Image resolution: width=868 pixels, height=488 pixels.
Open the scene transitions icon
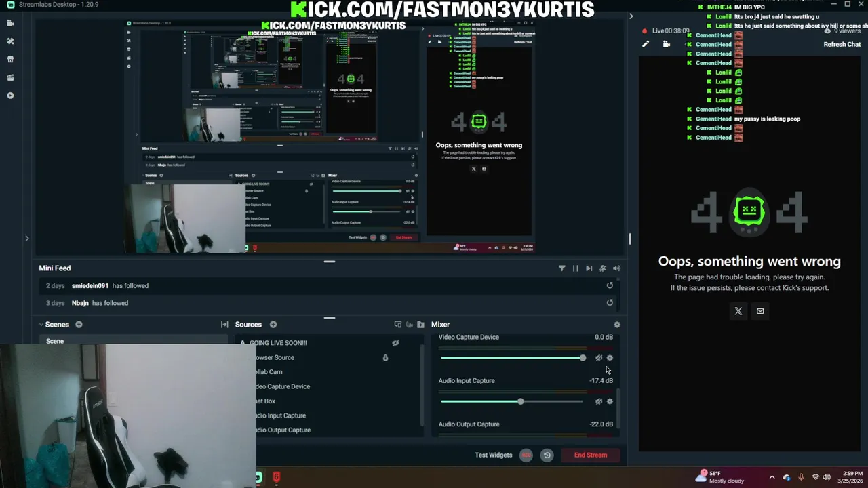[224, 325]
